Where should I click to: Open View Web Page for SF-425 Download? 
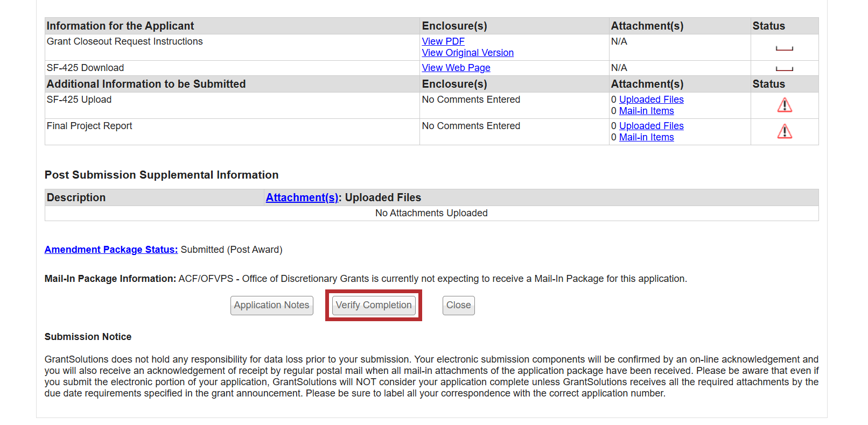point(456,68)
